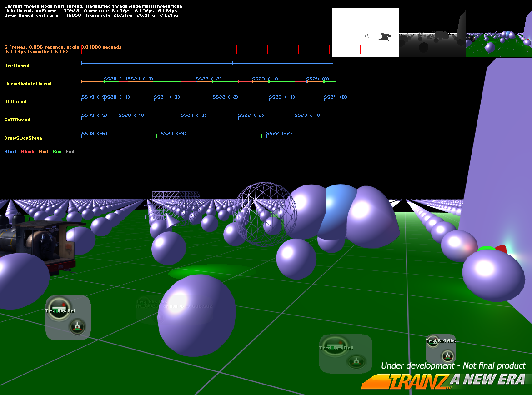Click the Test Rel Abs widget label

coord(441,341)
